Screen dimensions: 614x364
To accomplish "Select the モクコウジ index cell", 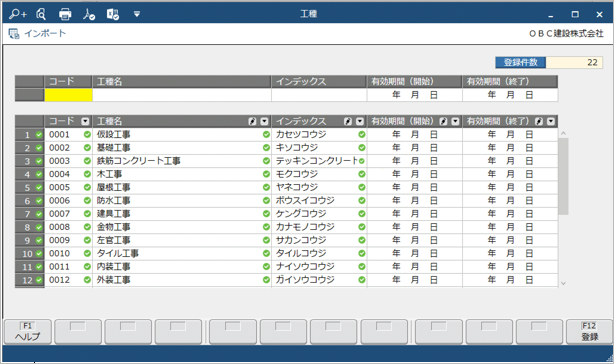I will pyautogui.click(x=319, y=174).
